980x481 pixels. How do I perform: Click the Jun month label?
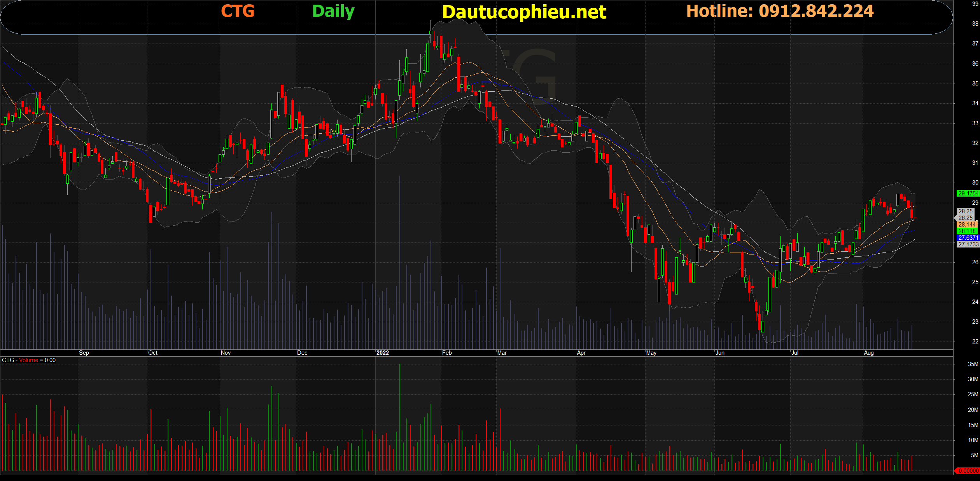[x=720, y=353]
